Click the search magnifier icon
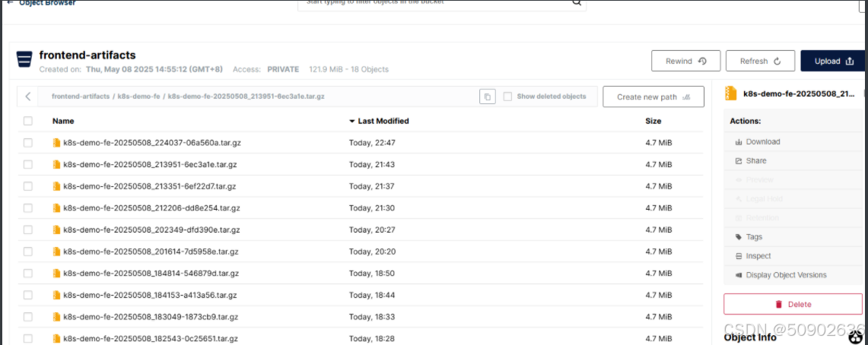This screenshot has width=868, height=345. pos(577,3)
